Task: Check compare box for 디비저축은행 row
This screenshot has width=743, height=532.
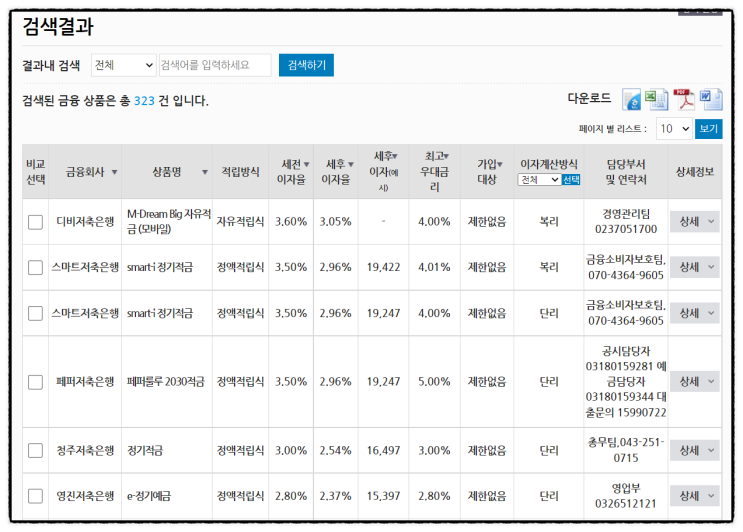Action: [36, 222]
